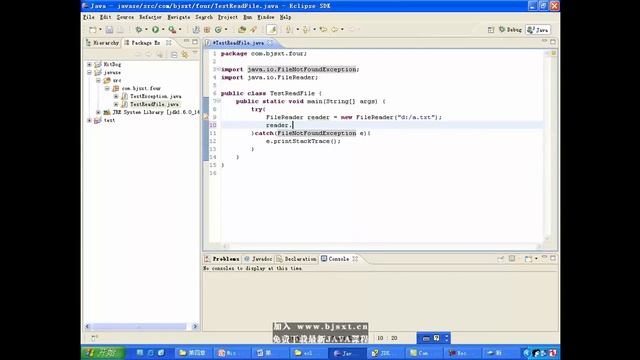Click the Print toolbar icon
The width and height of the screenshot is (640, 360).
click(x=120, y=29)
